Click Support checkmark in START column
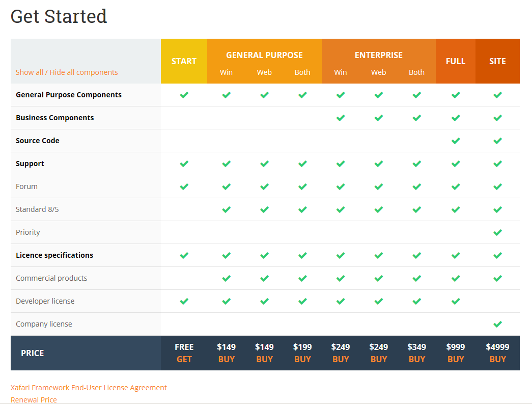The image size is (532, 404). 184,164
